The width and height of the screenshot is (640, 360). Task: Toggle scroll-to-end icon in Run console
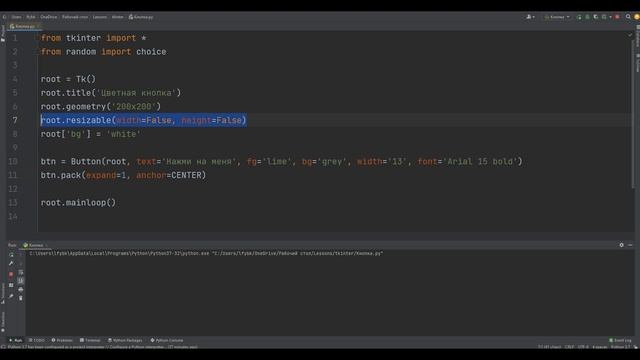21,281
